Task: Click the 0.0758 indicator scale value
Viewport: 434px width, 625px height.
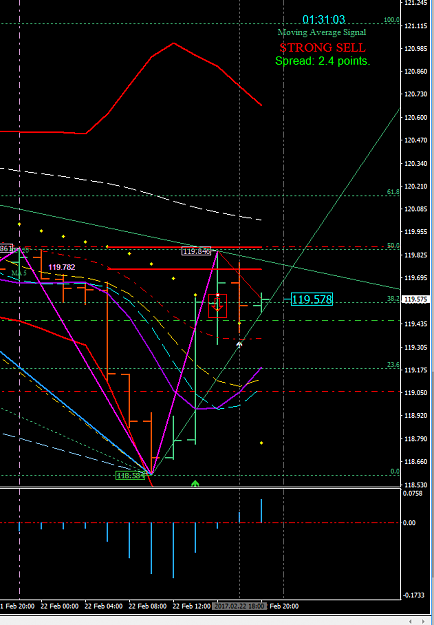Action: [412, 493]
